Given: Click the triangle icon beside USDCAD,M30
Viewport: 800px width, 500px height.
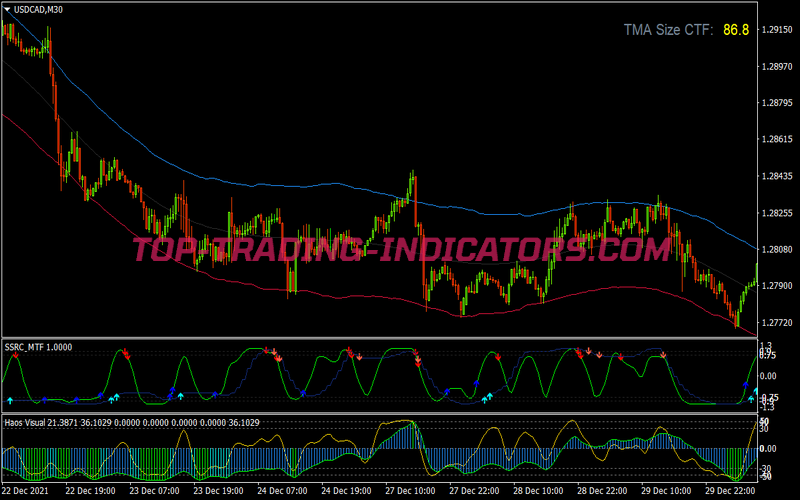Looking at the screenshot, I should [7, 9].
